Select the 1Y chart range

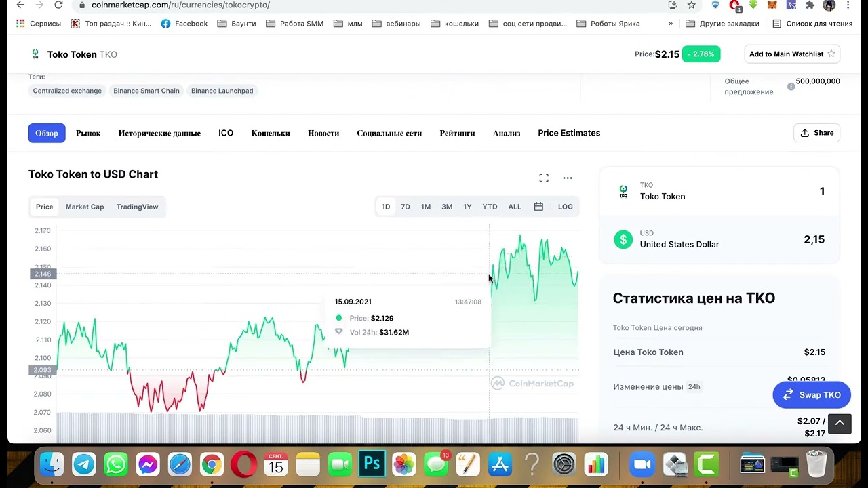(467, 207)
